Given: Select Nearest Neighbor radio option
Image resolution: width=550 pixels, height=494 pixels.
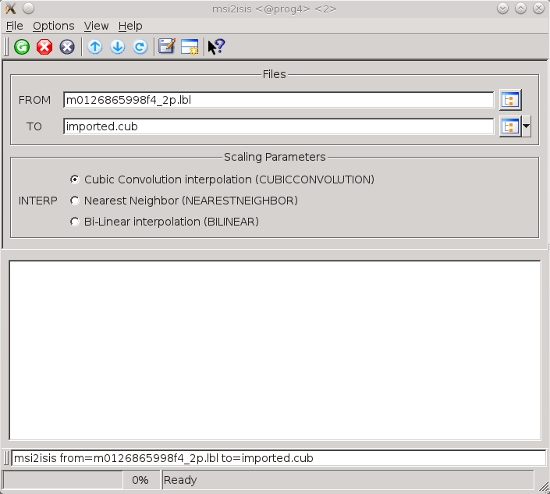Looking at the screenshot, I should pos(74,200).
